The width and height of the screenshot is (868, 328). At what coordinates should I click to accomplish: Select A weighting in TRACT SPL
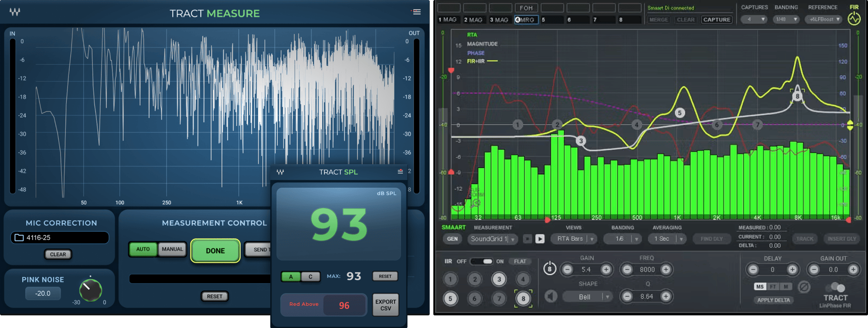point(291,277)
